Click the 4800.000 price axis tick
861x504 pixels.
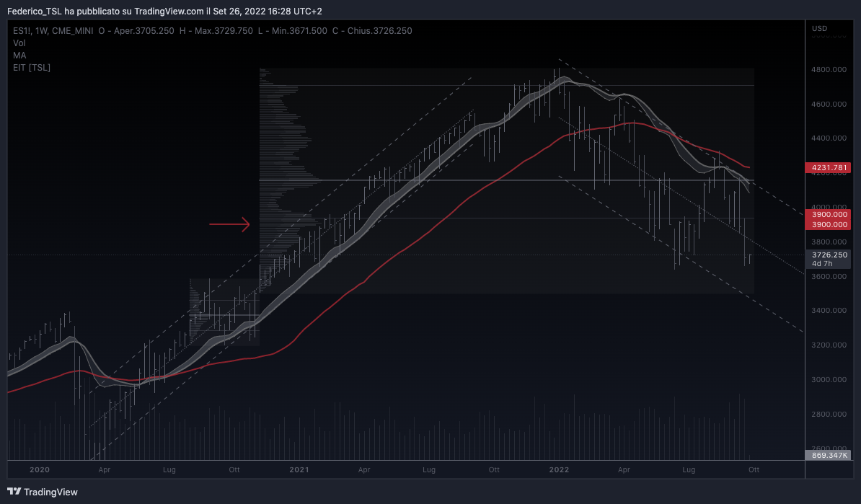(829, 70)
